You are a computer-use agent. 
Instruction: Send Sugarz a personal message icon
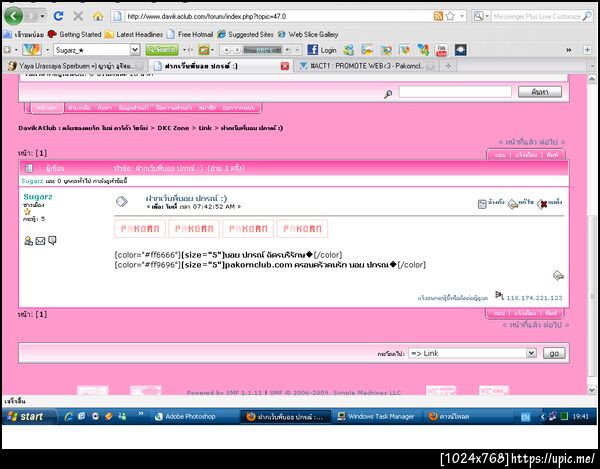52,240
